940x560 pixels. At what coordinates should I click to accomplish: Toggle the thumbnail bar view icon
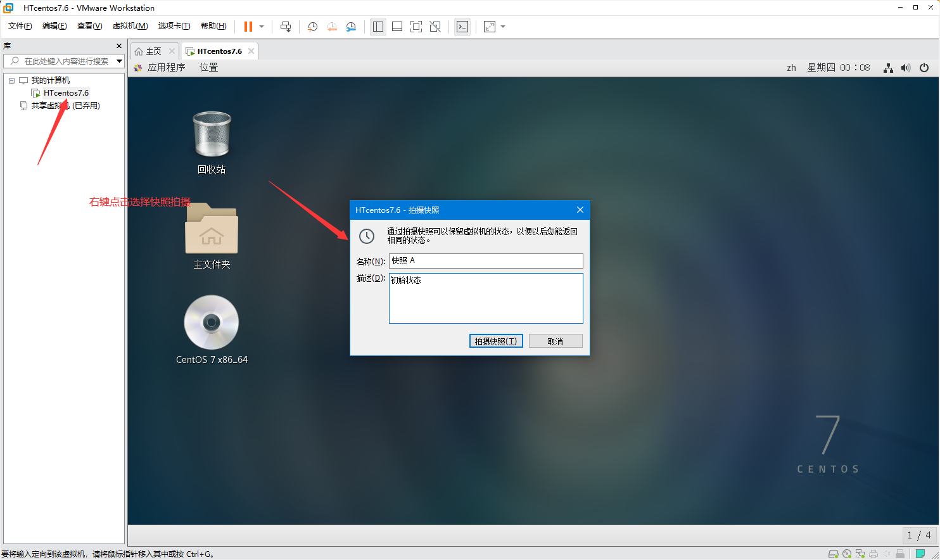pos(397,27)
